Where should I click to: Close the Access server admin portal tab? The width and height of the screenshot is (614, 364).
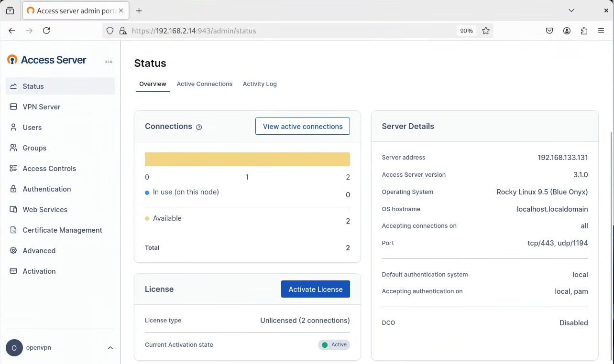(x=120, y=11)
